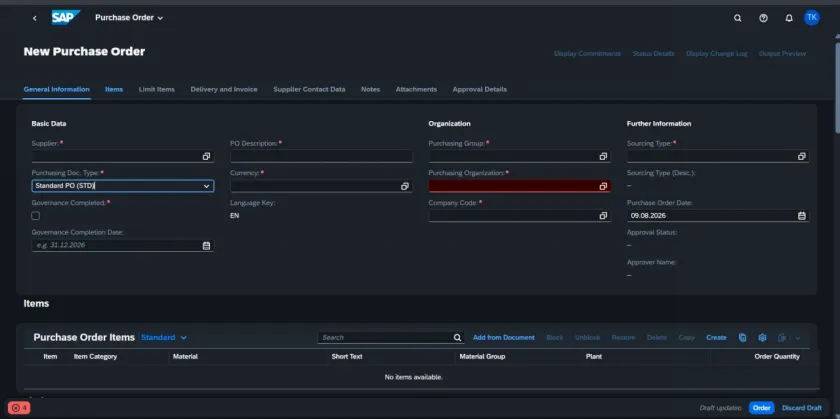Click the Block button
This screenshot has width=840, height=419.
tap(554, 338)
